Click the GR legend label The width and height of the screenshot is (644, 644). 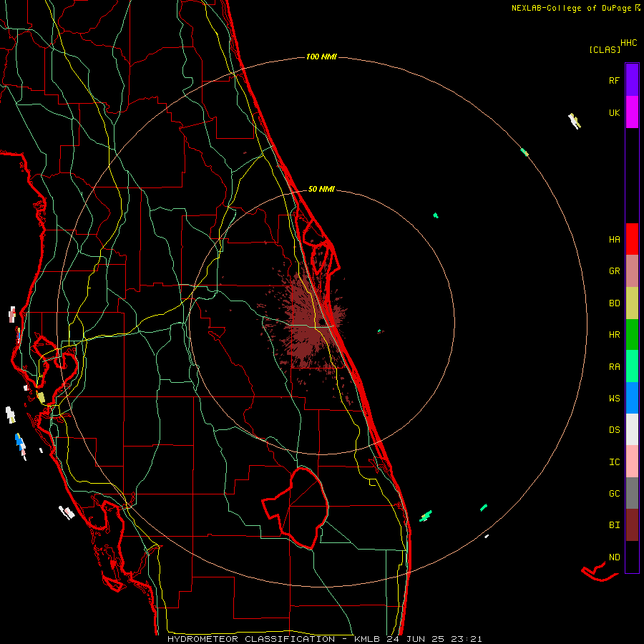tap(614, 271)
